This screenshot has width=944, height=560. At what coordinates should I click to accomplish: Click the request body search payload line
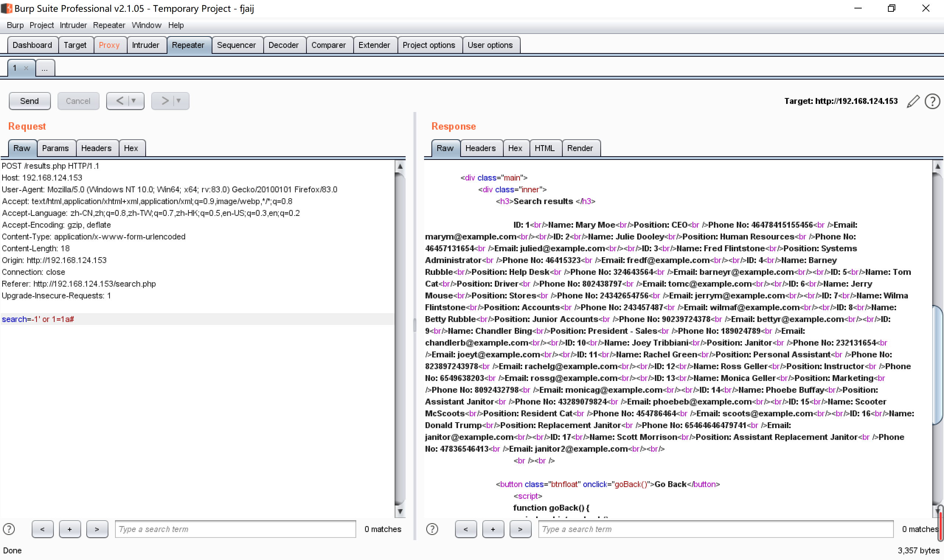click(x=197, y=319)
